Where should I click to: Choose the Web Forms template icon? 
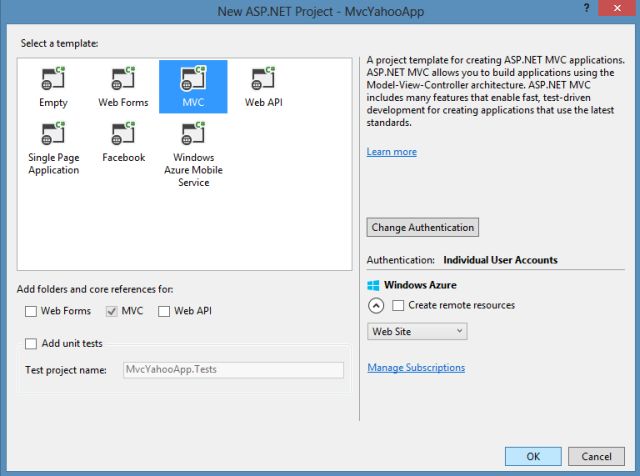[123, 79]
